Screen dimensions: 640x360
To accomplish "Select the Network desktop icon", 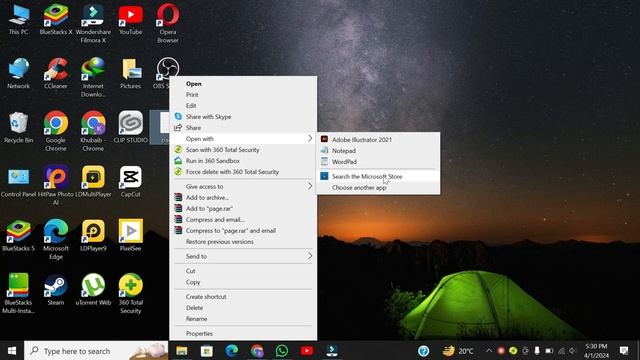I will (18, 73).
